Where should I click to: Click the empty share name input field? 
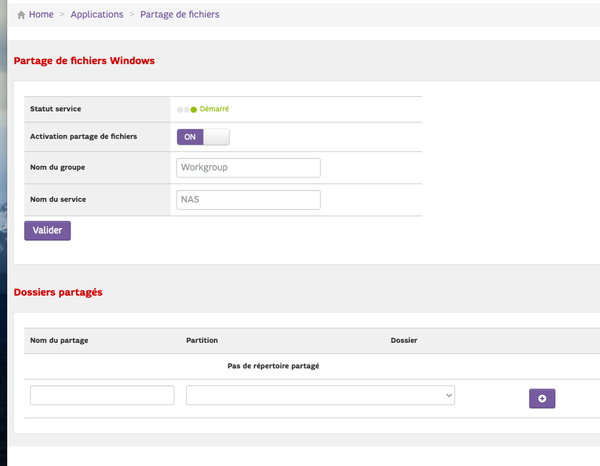pyautogui.click(x=102, y=396)
